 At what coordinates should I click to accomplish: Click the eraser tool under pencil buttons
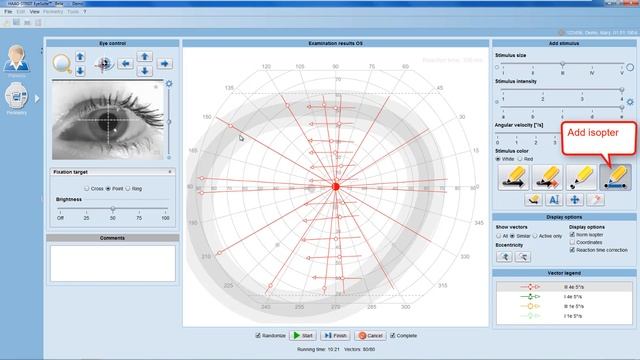click(533, 200)
